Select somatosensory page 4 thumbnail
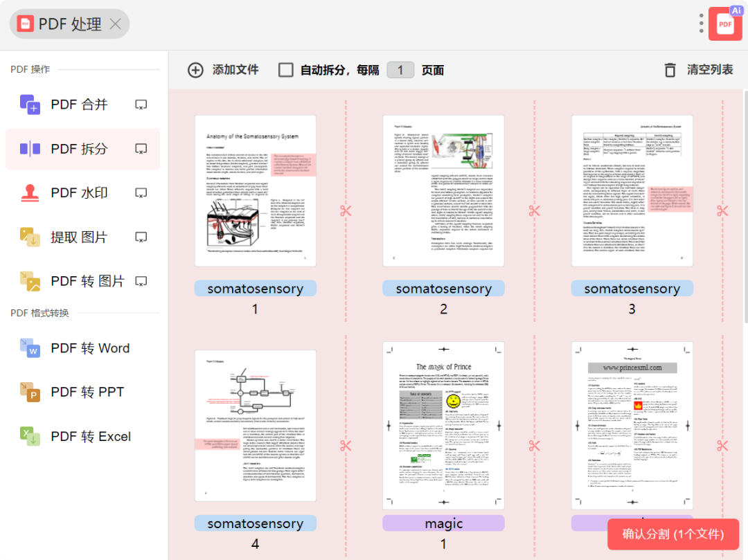This screenshot has width=748, height=560. (x=256, y=426)
